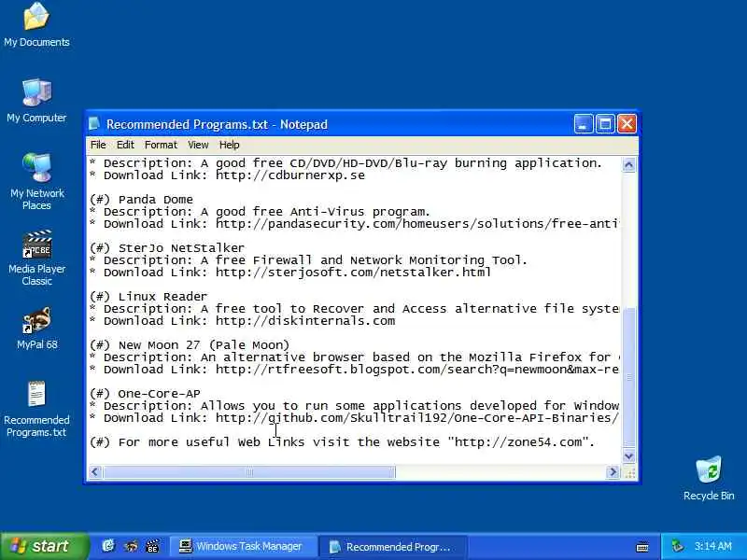The image size is (747, 560).
Task: Click Media Player Classic Quick Launch icon
Action: click(x=152, y=546)
